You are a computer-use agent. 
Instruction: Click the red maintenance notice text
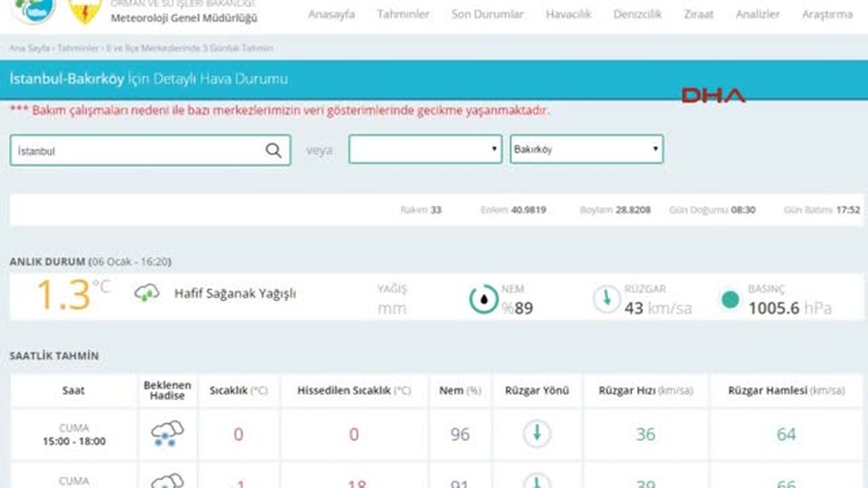point(279,111)
